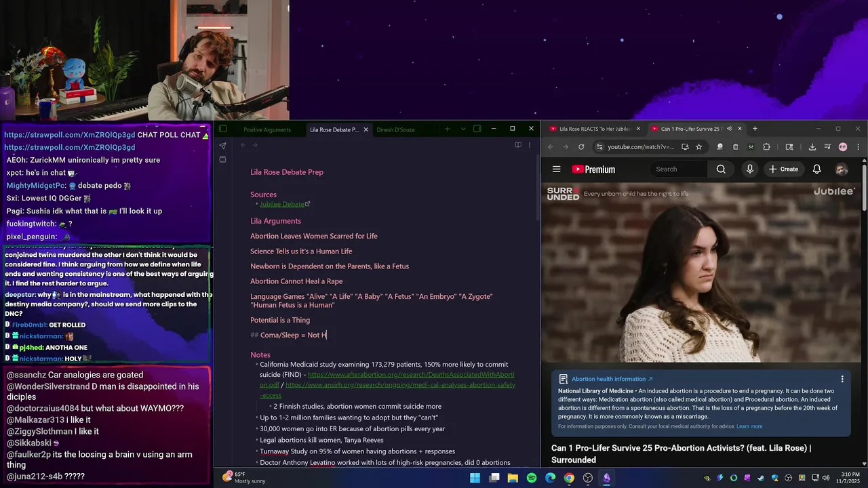868x488 pixels.
Task: Click the Jubilee video player
Action: point(701,272)
